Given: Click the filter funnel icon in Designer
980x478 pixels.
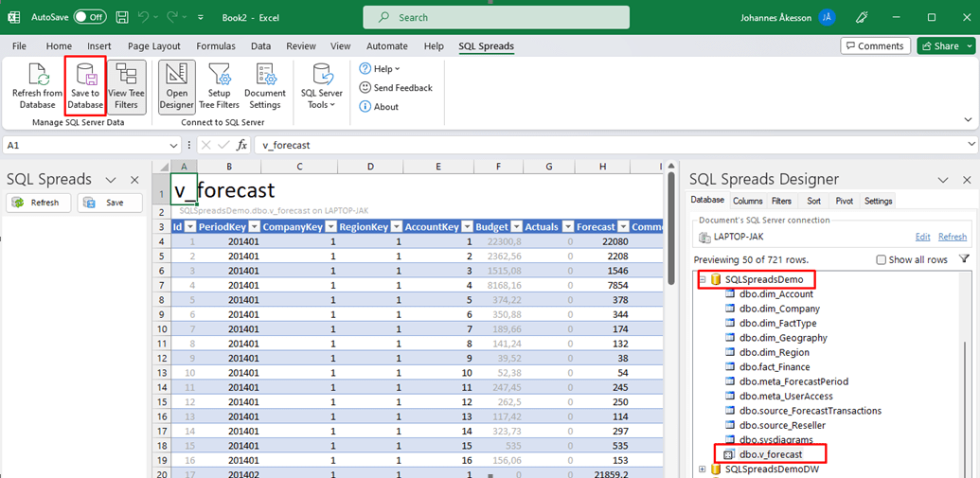Looking at the screenshot, I should (x=964, y=259).
